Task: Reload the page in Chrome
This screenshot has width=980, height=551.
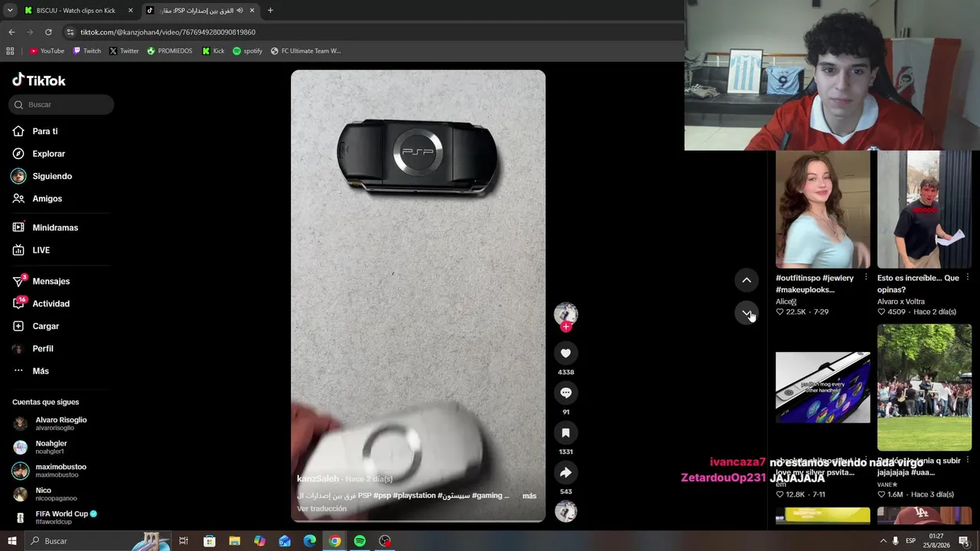Action: click(48, 32)
